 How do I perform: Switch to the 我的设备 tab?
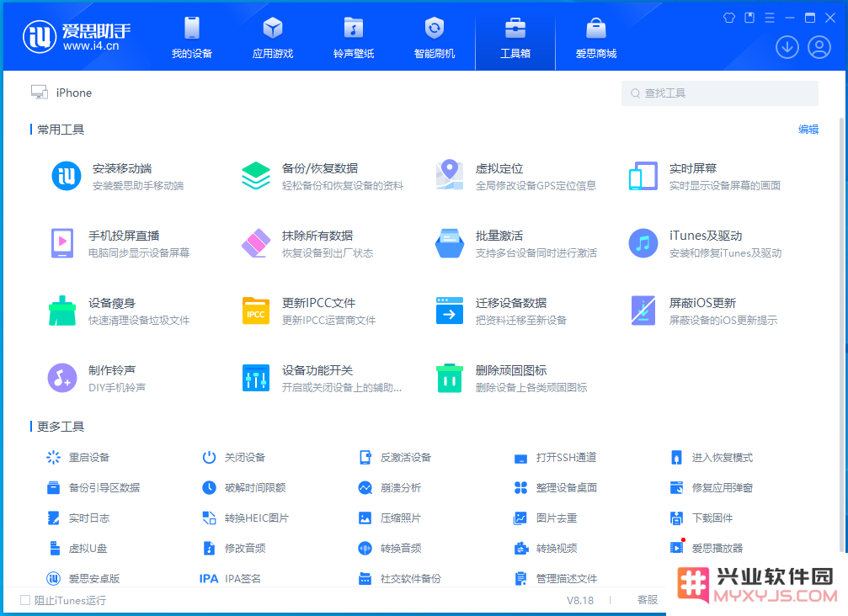point(192,38)
